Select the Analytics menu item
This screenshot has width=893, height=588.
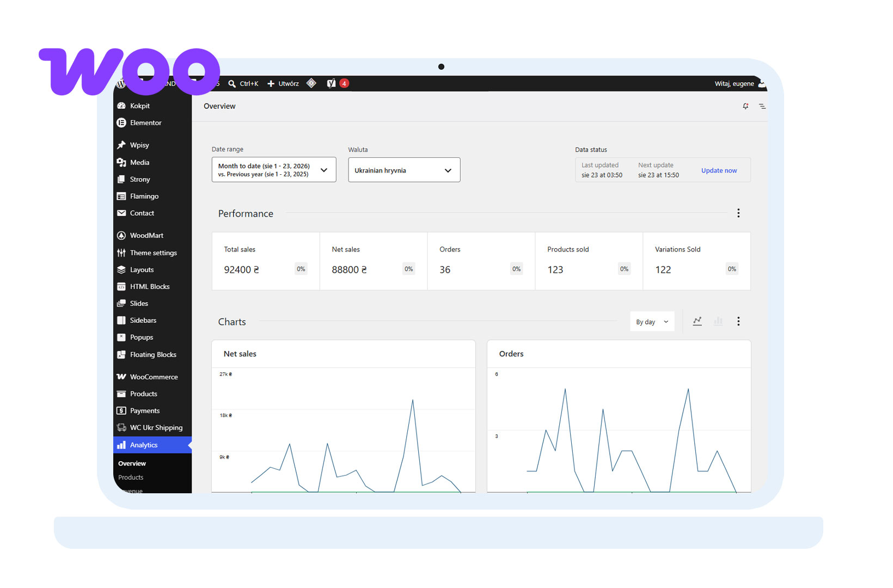[152, 445]
